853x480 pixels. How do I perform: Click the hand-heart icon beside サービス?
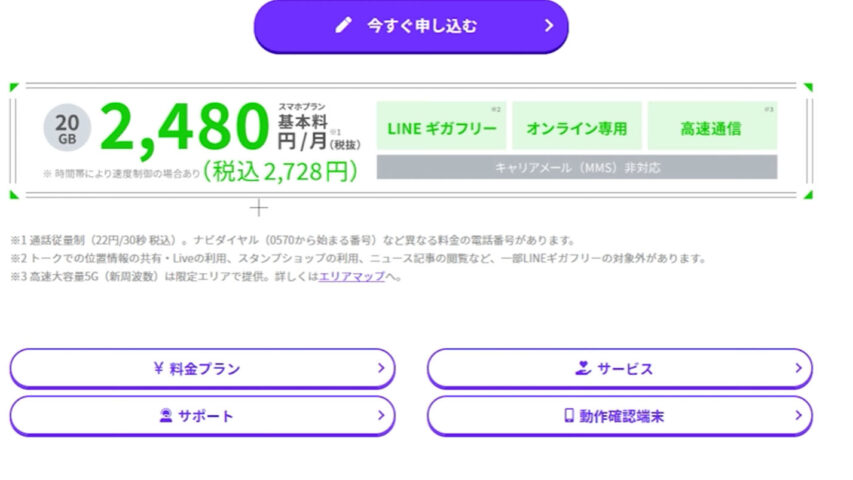(x=583, y=368)
